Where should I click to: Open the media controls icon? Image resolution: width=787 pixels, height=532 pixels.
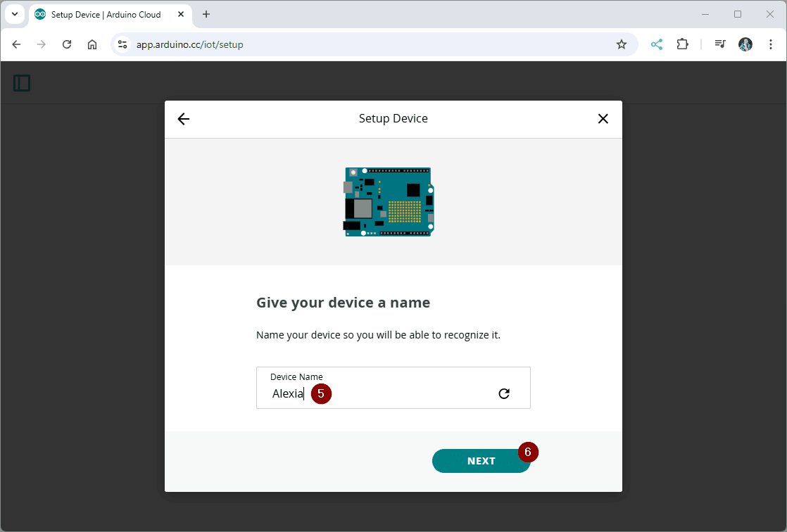720,44
